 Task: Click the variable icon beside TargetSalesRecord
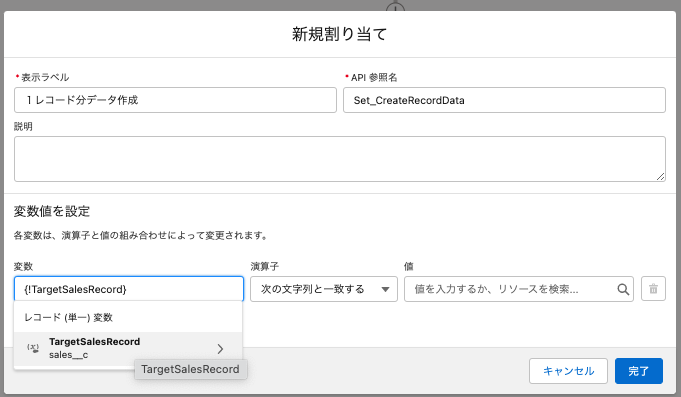tap(33, 348)
